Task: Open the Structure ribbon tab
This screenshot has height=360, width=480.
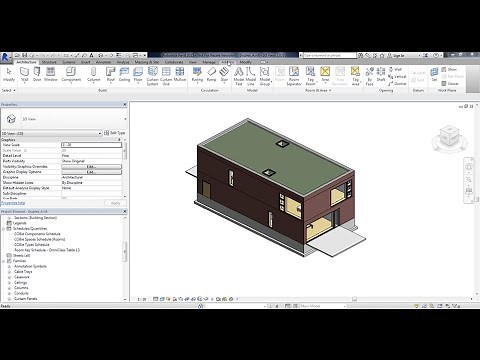Action: (49, 62)
